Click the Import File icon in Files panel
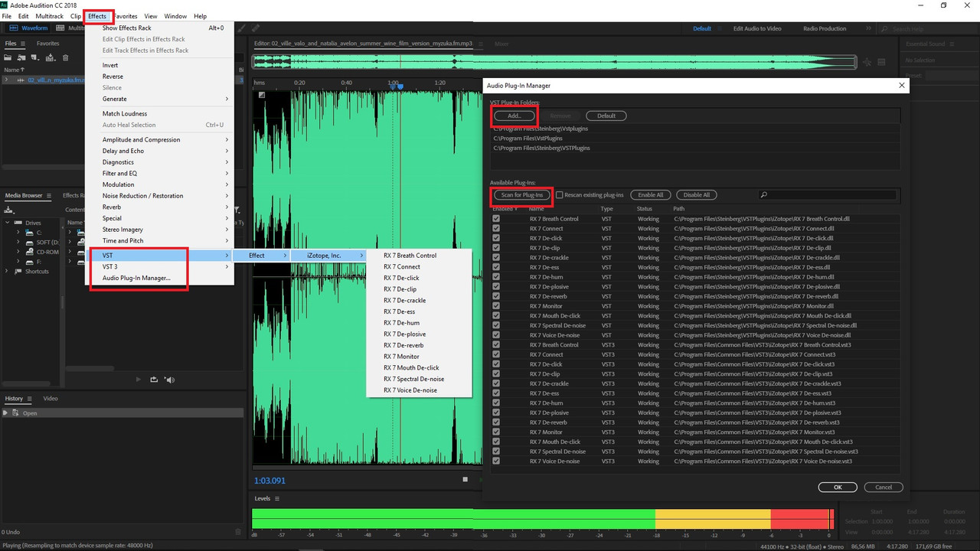Image resolution: width=980 pixels, height=551 pixels. (x=23, y=57)
